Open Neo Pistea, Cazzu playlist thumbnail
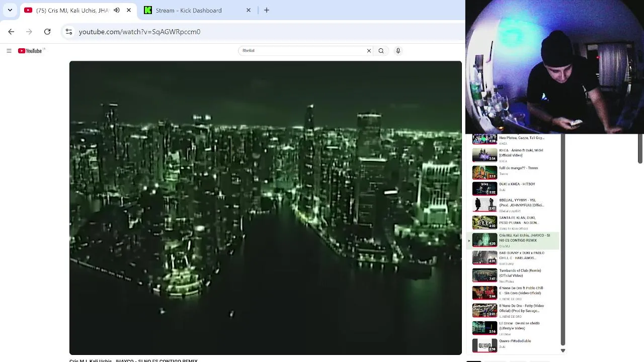The width and height of the screenshot is (644, 362). tap(485, 139)
